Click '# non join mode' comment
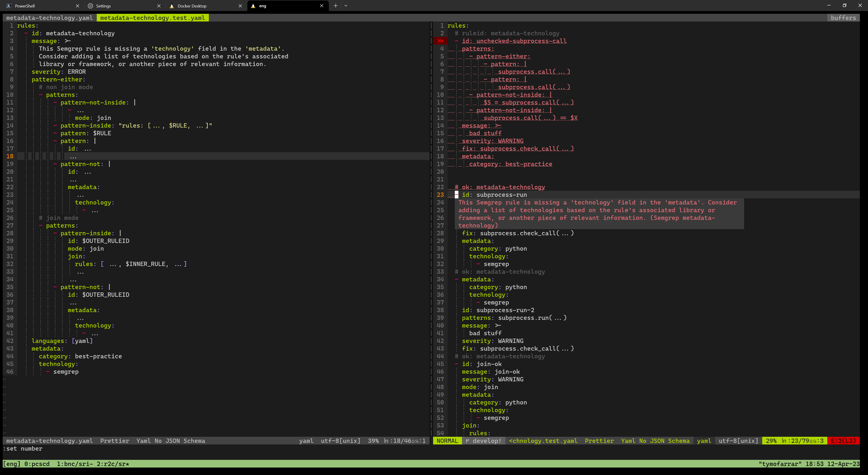 pyautogui.click(x=66, y=87)
